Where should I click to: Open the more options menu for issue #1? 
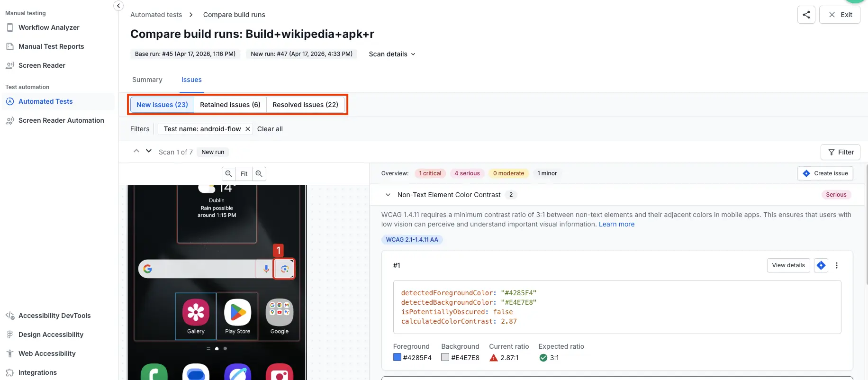pos(837,265)
